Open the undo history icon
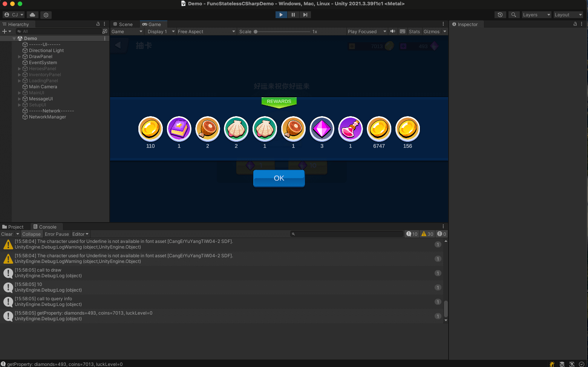The width and height of the screenshot is (588, 367). click(500, 15)
